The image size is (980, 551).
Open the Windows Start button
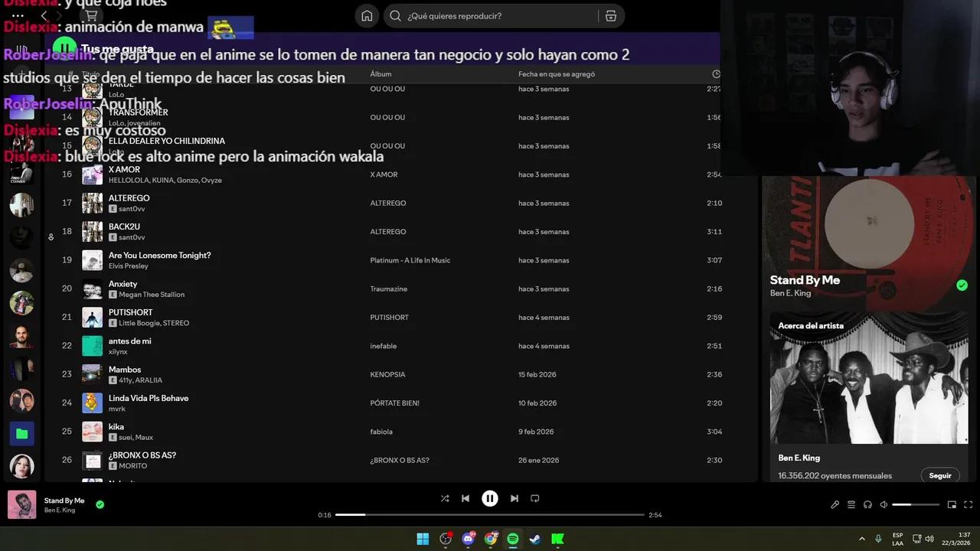423,539
